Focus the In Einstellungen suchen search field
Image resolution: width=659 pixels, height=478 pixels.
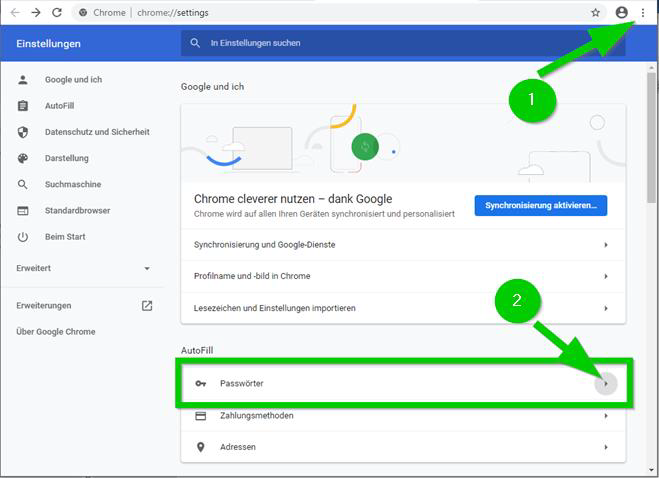pos(403,43)
